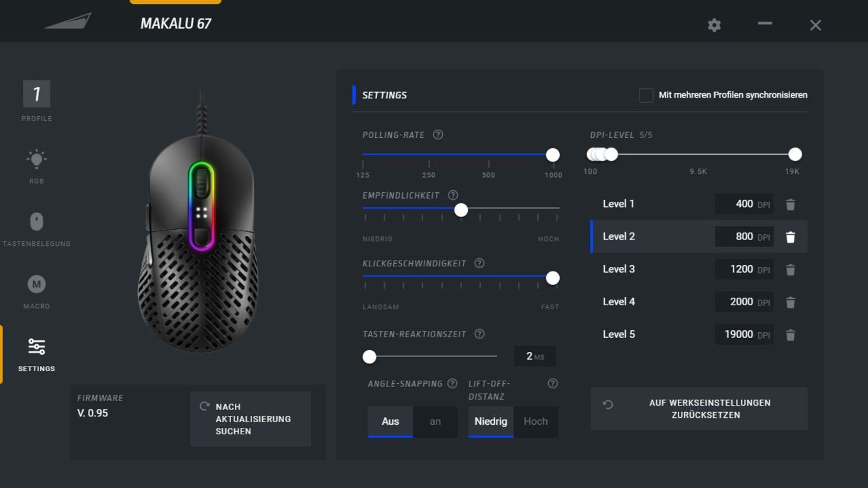
Task: Click Nach Aktualisierung suchen button
Action: [250, 419]
